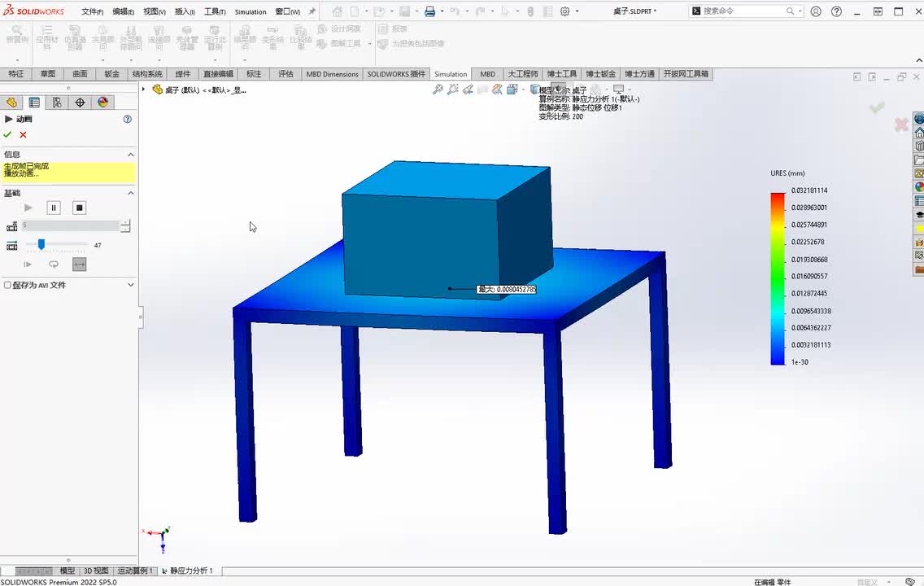The width and height of the screenshot is (924, 586).
Task: Switch to the MBD Dimensions tab
Action: 333,74
